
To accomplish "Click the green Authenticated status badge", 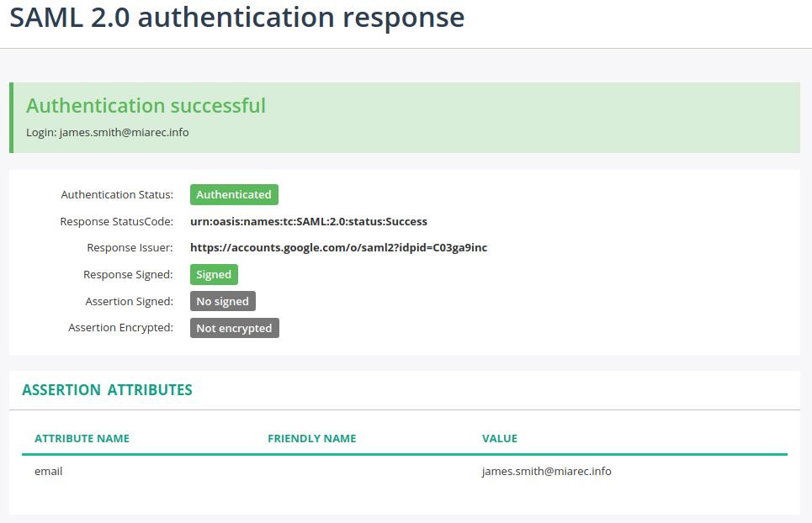I will coord(234,194).
